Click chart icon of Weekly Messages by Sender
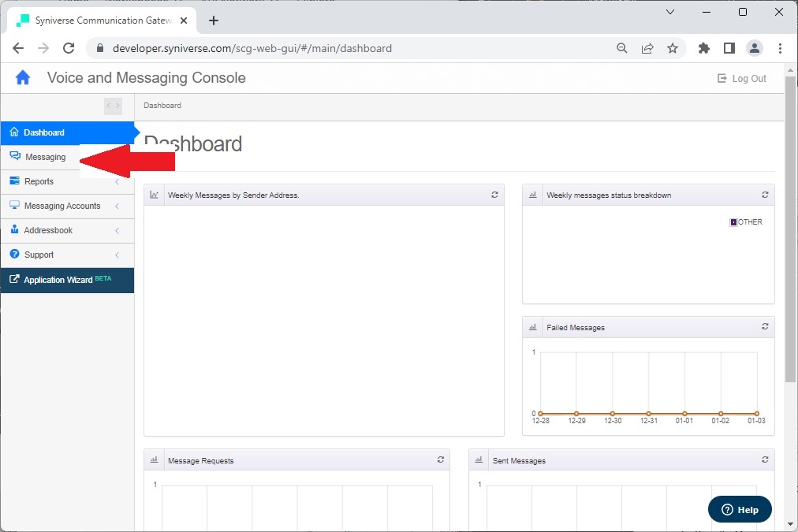 tap(155, 195)
